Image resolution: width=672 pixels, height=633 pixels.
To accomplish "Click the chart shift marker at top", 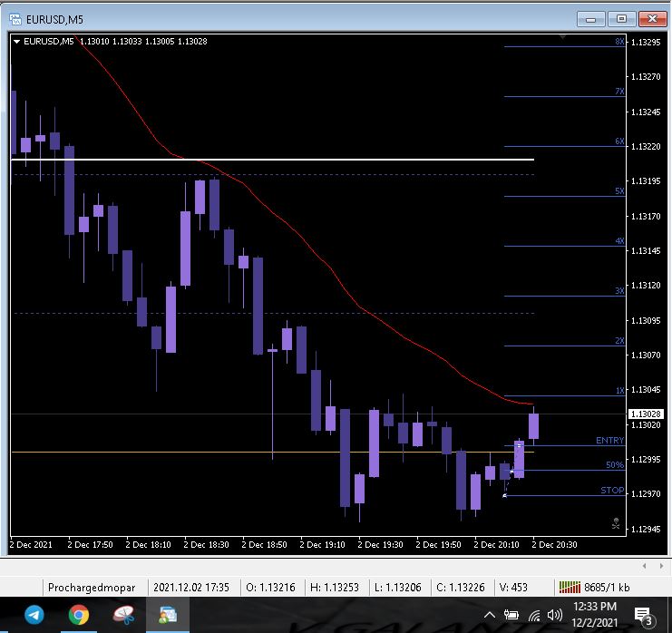I will pos(562,37).
